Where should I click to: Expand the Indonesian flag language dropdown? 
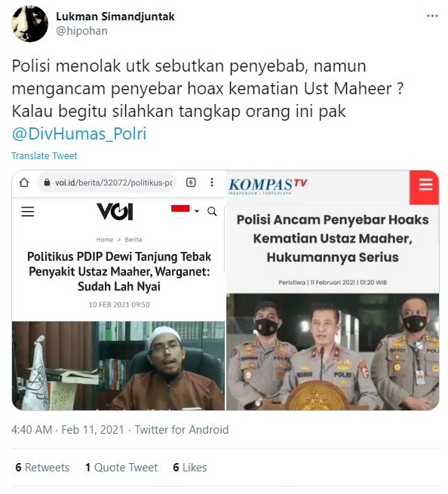click(x=185, y=211)
